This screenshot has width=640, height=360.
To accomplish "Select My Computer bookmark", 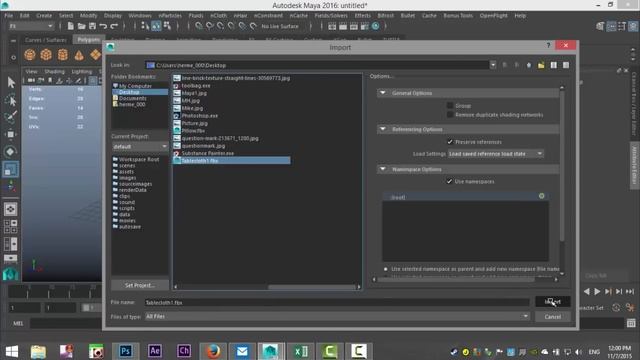I will [135, 86].
